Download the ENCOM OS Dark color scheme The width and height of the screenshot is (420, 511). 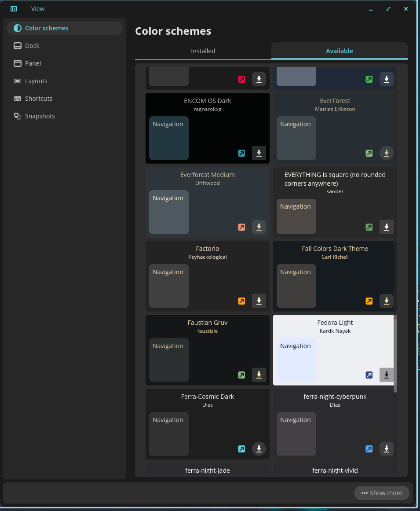point(259,153)
